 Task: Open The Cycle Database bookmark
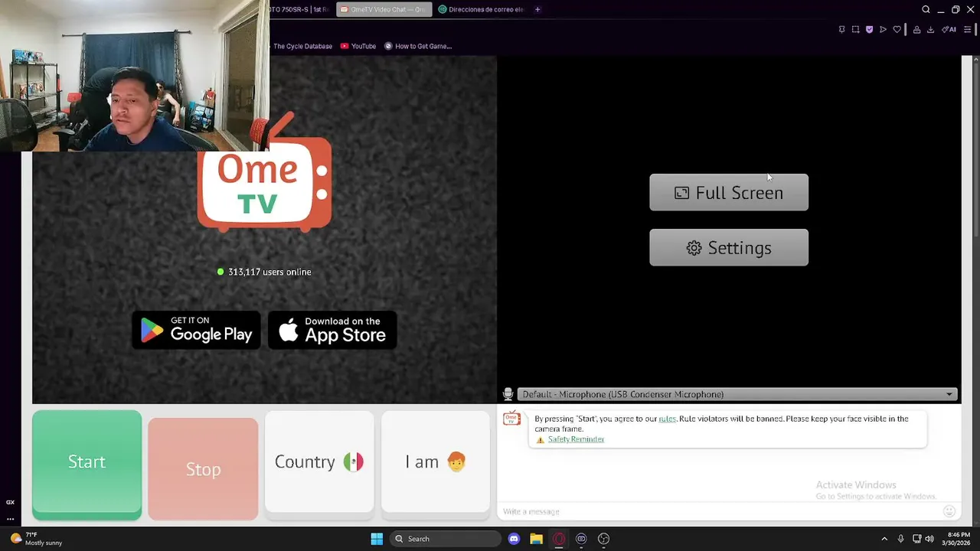tap(303, 46)
